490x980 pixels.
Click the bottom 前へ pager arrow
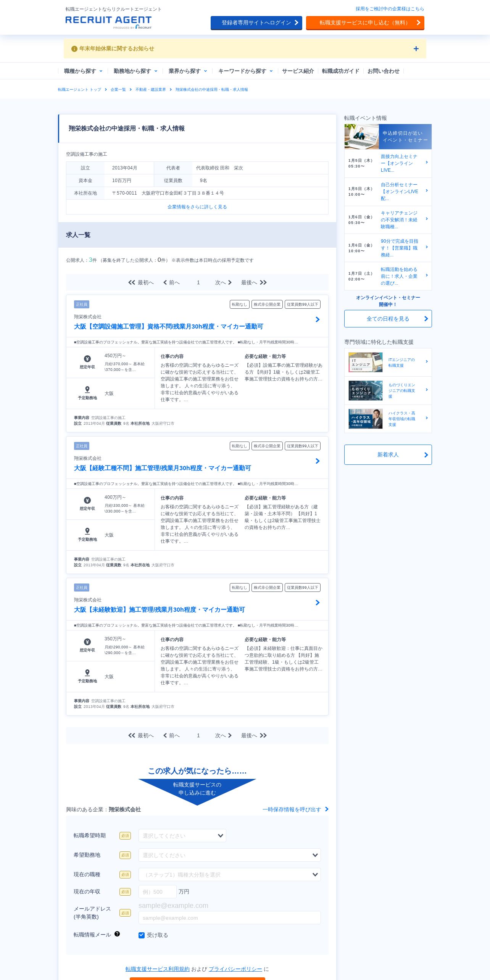[171, 735]
